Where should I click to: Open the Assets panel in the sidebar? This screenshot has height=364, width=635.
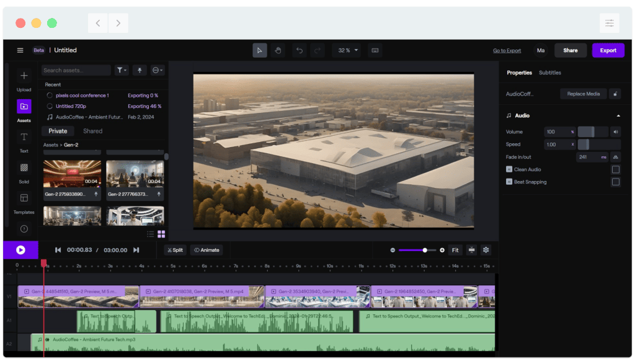click(x=24, y=107)
